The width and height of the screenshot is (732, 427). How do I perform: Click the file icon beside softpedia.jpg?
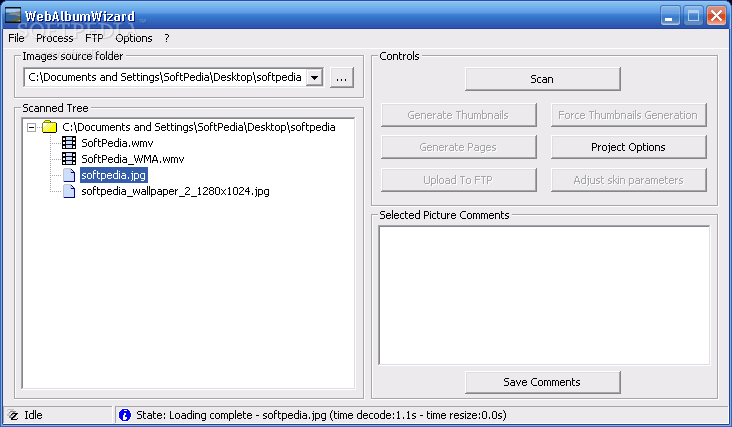pyautogui.click(x=69, y=175)
